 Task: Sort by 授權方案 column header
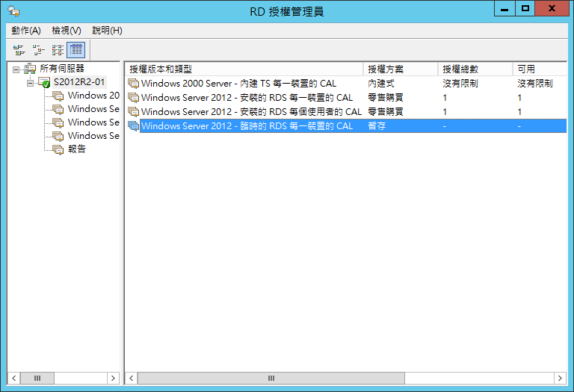[401, 69]
